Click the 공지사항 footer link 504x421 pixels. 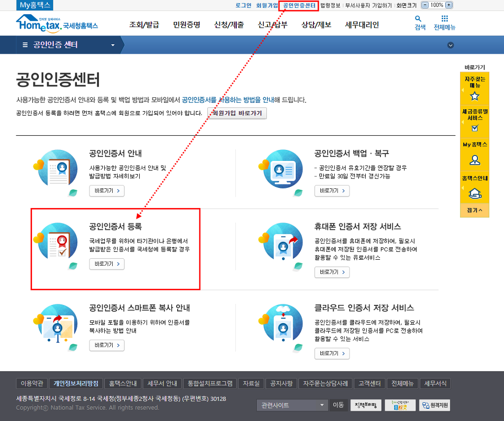point(281,384)
